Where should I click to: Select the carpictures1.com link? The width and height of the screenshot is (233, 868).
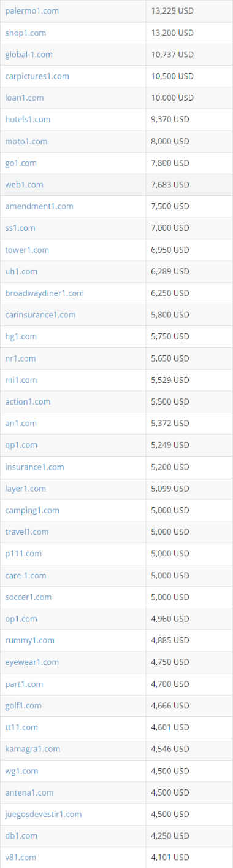[x=37, y=76]
